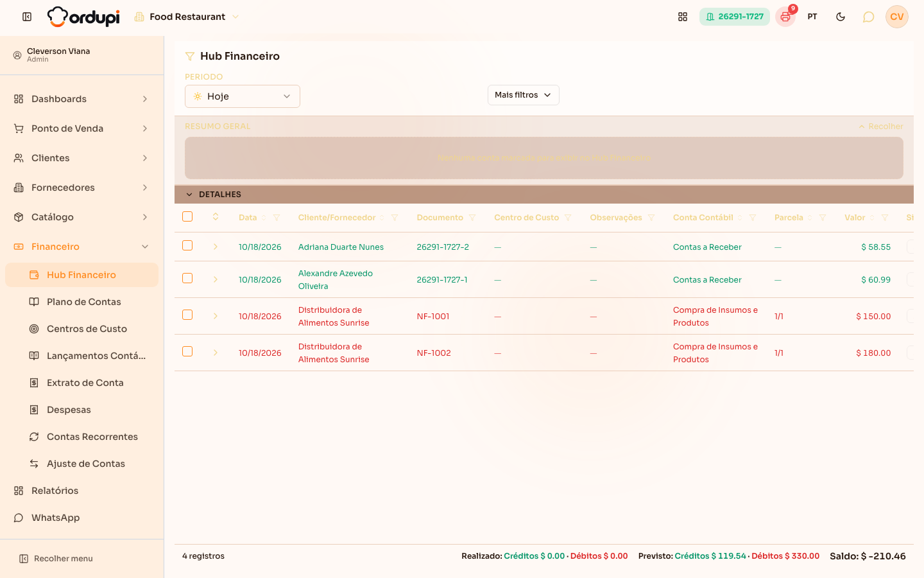Open Lançamentos Contábeis page
This screenshot has width=924, height=578.
(x=81, y=356)
